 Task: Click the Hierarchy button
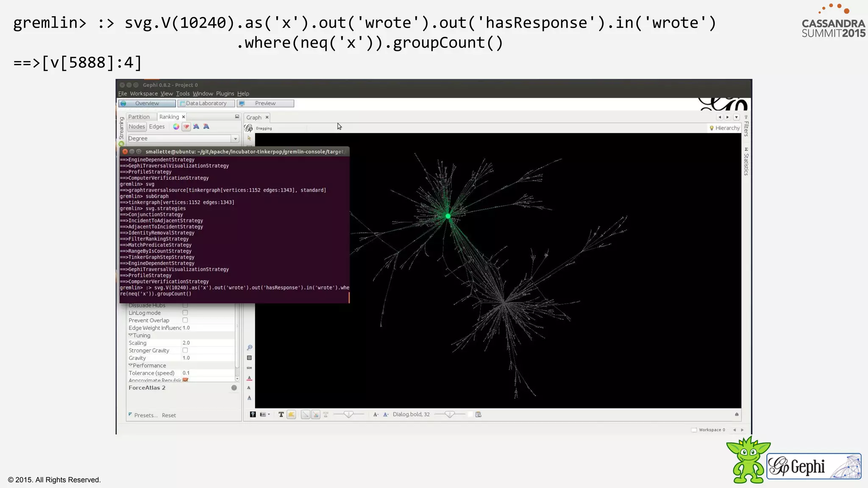[x=724, y=128]
